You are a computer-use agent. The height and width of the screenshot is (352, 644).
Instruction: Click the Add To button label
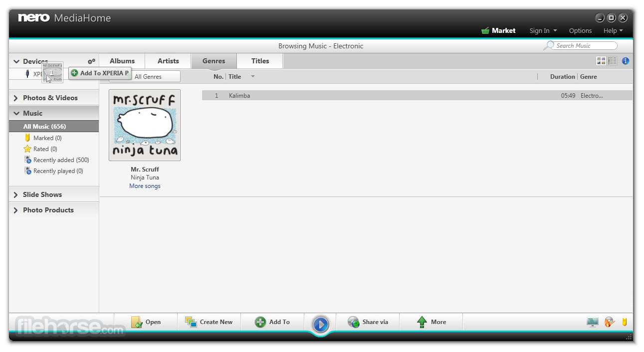tap(279, 322)
